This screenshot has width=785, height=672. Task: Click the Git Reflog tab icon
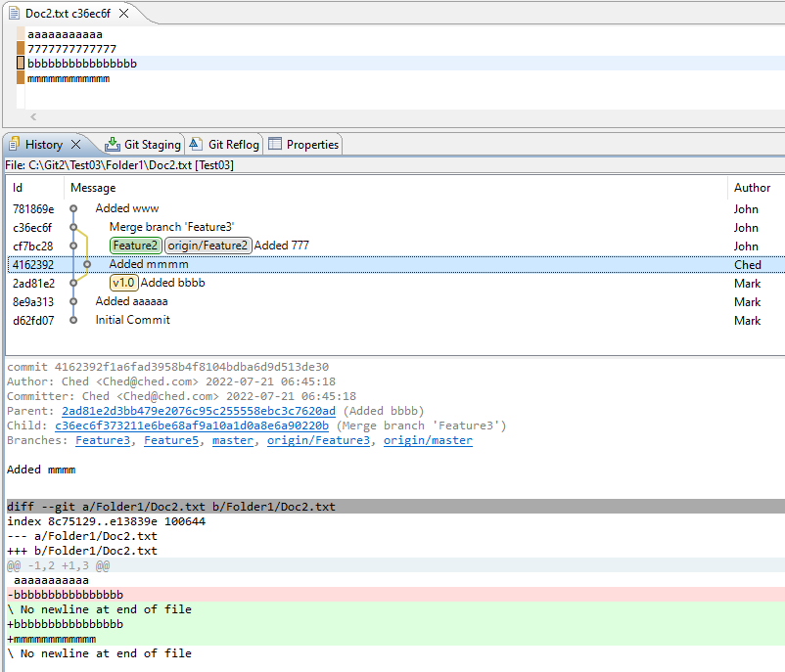tap(196, 145)
